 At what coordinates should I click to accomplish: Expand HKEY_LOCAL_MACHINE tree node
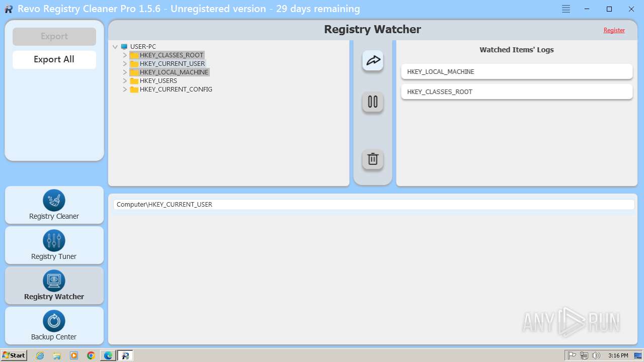point(125,72)
